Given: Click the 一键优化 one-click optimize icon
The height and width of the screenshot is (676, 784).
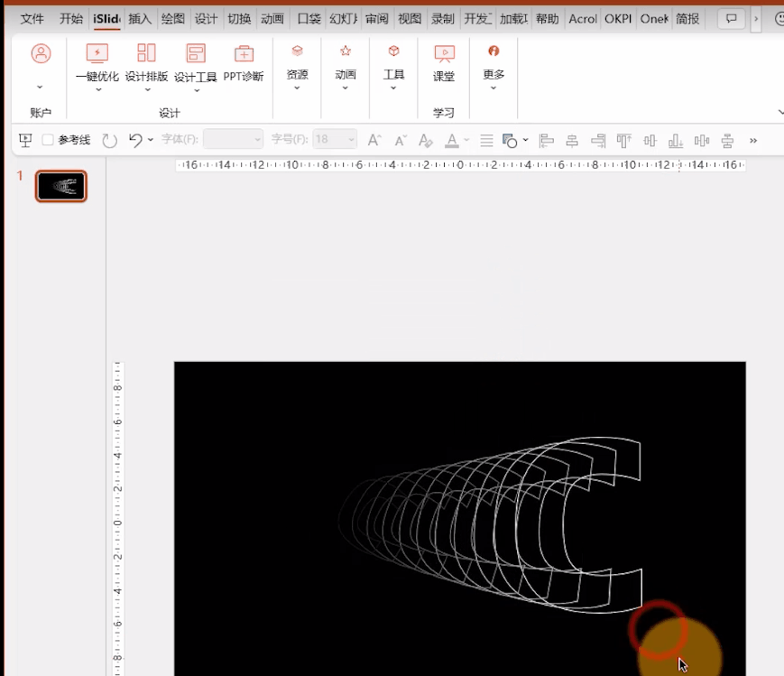Looking at the screenshot, I should (x=97, y=53).
